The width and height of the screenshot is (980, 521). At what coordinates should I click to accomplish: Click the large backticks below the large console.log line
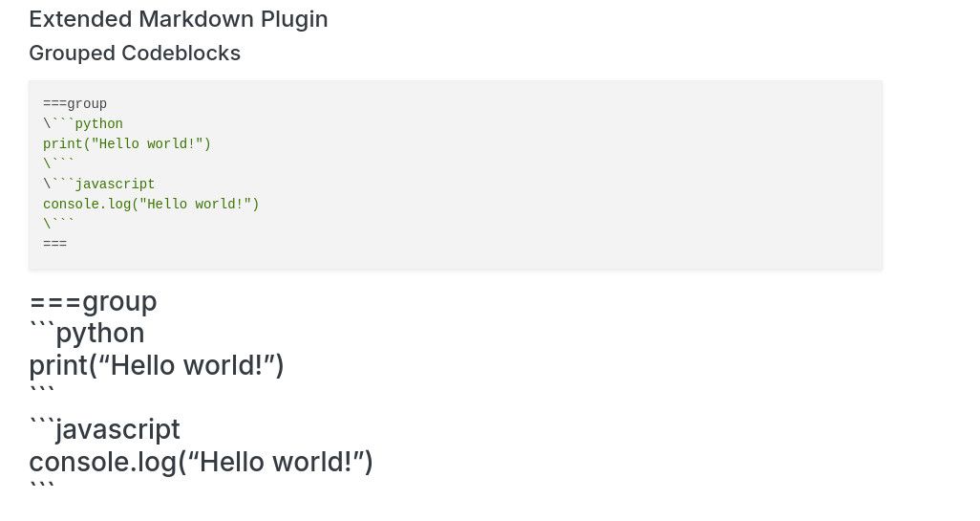[42, 488]
